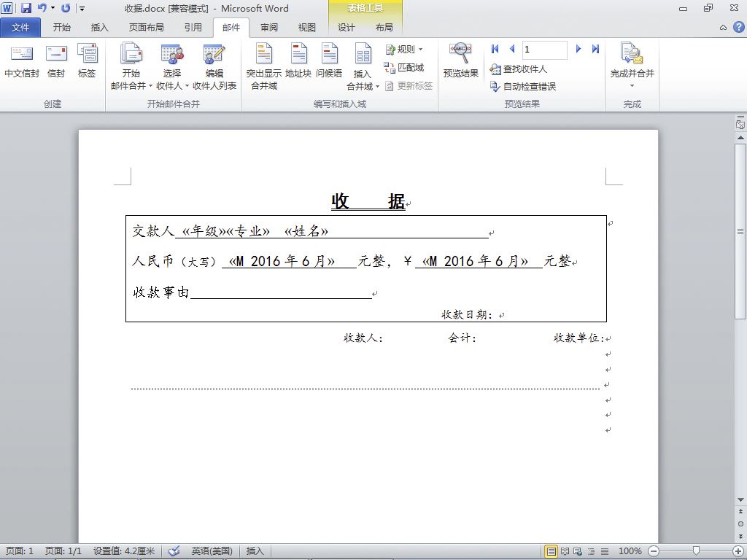Go to previous record
The image size is (747, 560).
512,49
